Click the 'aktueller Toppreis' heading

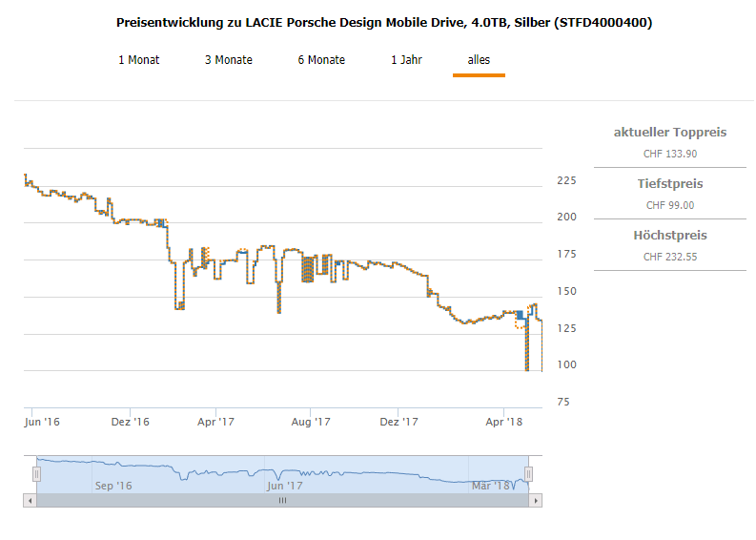coord(670,132)
